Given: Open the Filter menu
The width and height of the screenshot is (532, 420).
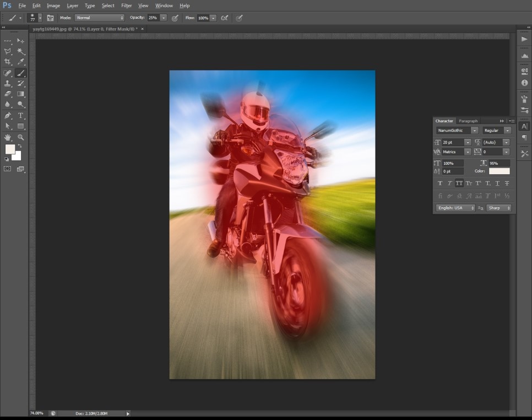Looking at the screenshot, I should 126,6.
